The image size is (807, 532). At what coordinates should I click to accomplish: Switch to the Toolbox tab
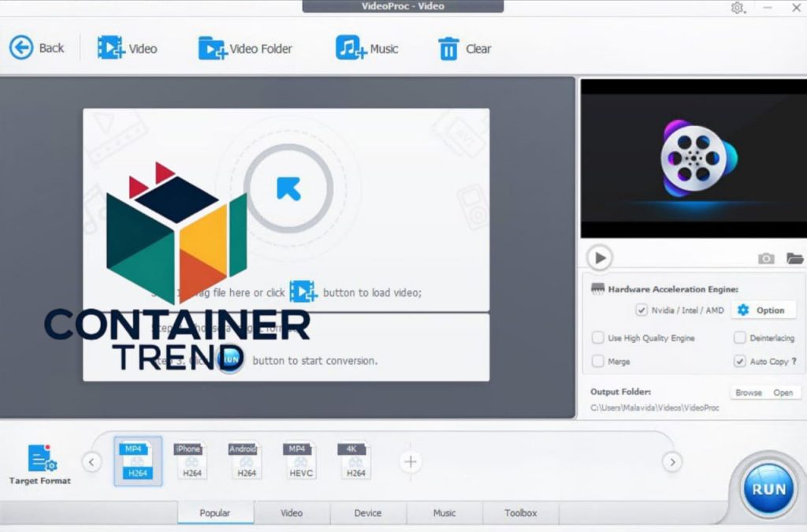coord(521,512)
